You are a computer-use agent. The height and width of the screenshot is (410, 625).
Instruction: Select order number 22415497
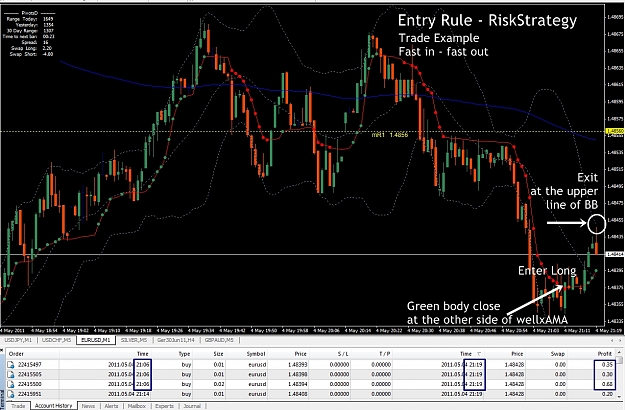[29, 365]
